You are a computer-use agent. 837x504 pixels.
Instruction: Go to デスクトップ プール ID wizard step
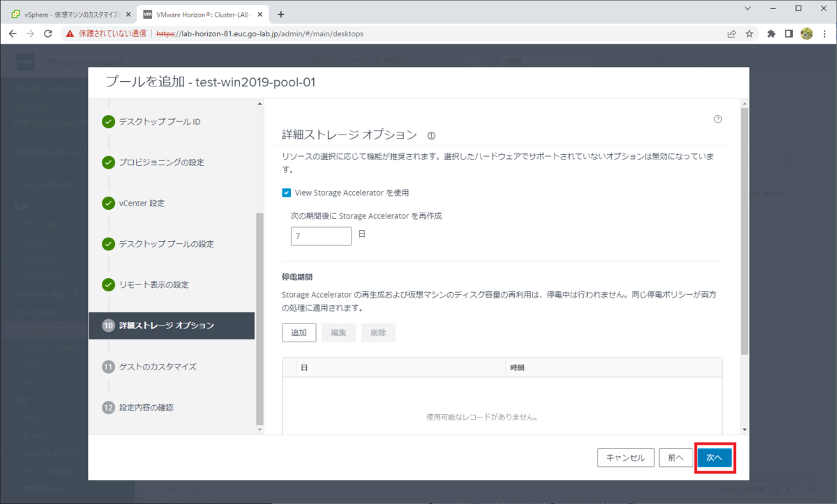[160, 122]
